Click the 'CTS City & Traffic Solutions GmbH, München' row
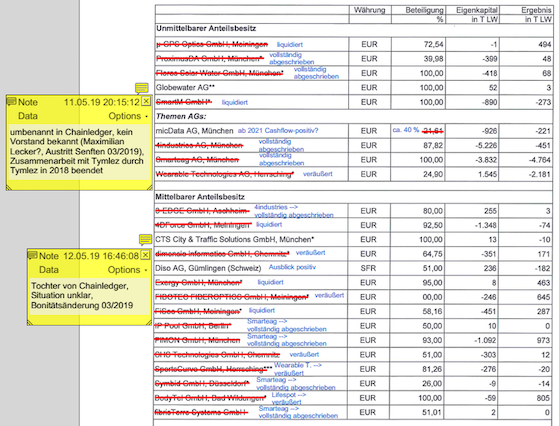Image resolution: width=559 pixels, height=426 pixels. (x=235, y=239)
